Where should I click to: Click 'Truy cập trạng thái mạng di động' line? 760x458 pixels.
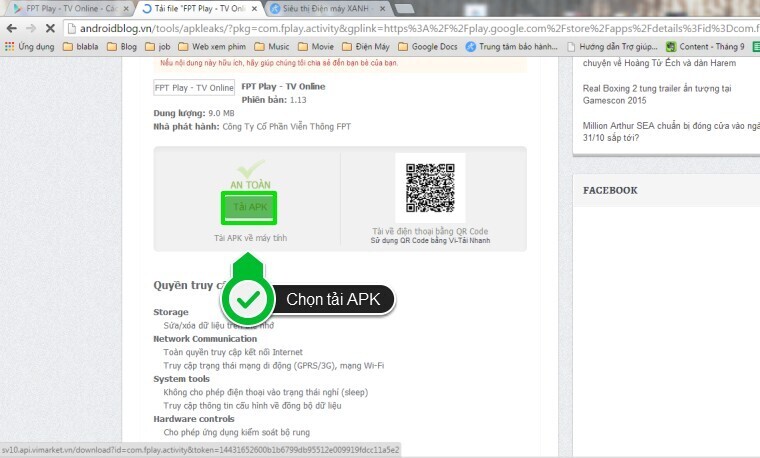coord(273,365)
